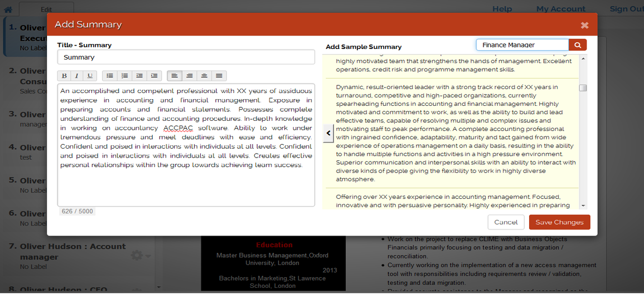Increase the text indent
This screenshot has height=294, width=644.
(154, 75)
